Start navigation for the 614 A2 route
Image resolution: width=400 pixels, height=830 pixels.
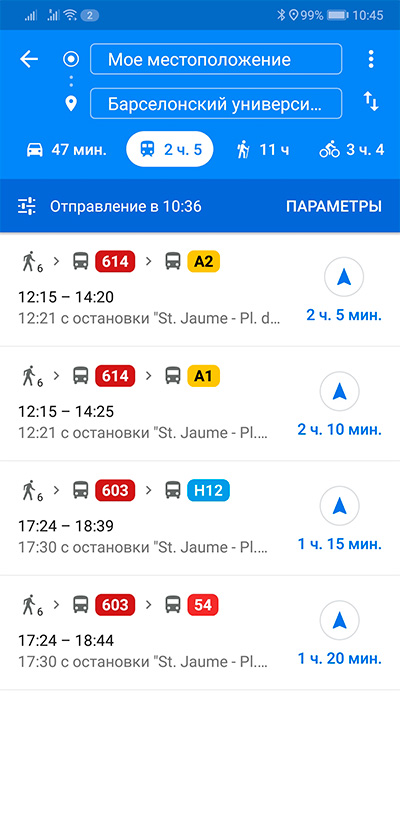click(x=344, y=277)
